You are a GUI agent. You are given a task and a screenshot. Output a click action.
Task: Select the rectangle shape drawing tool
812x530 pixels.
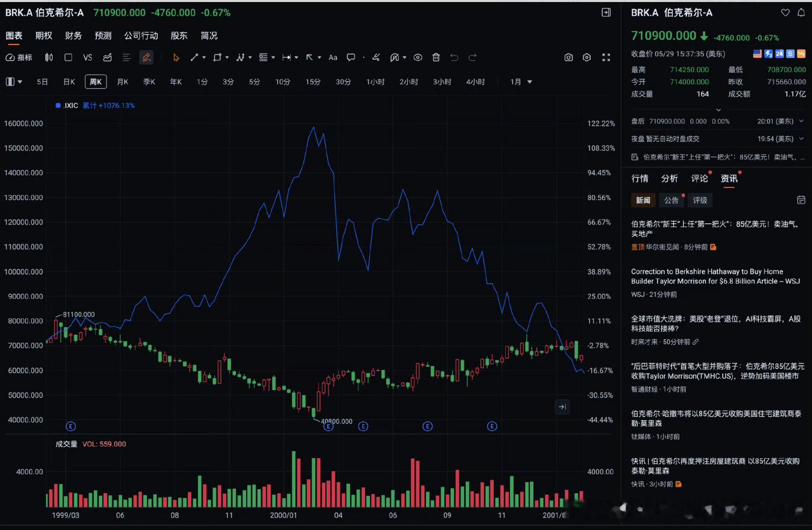[217, 57]
